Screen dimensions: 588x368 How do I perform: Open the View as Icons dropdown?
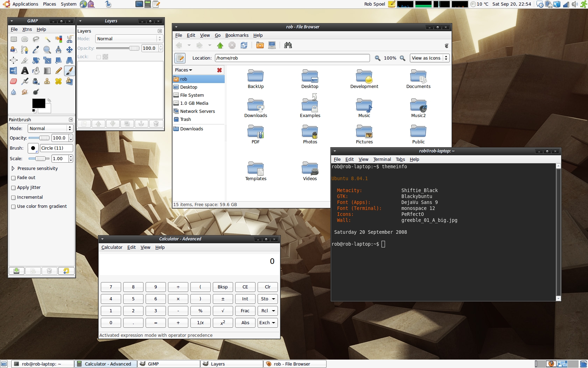429,58
